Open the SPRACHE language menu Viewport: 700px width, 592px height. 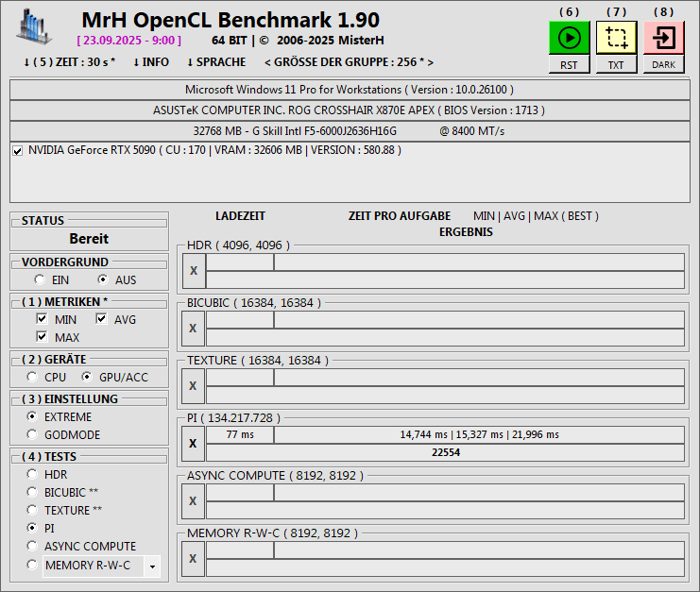coord(216,62)
